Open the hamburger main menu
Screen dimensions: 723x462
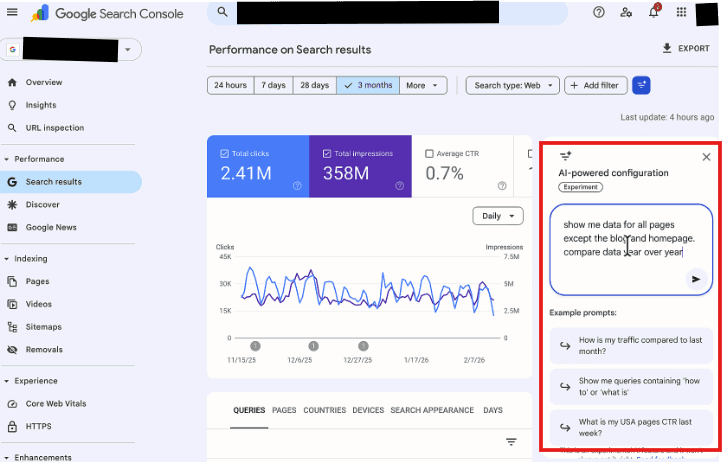(x=12, y=12)
